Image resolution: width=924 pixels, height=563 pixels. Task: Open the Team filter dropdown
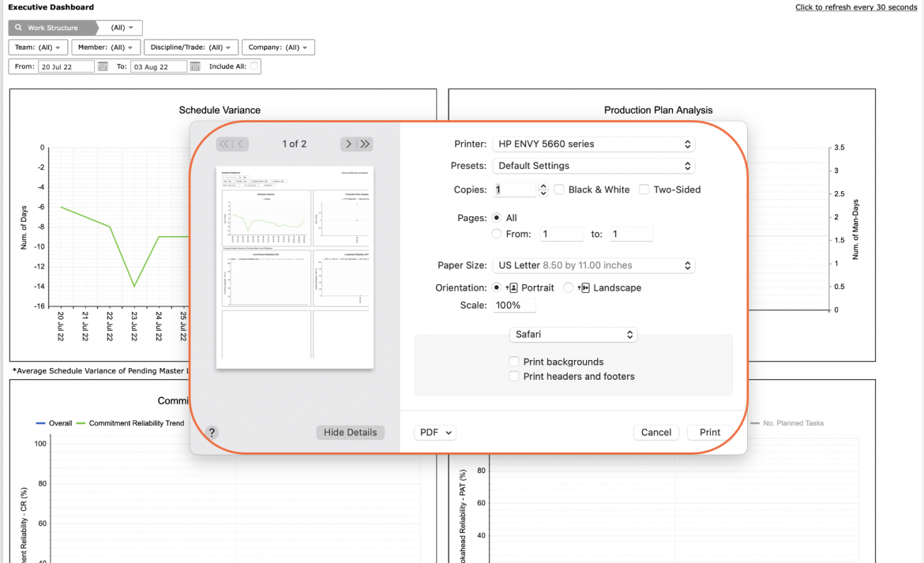39,47
